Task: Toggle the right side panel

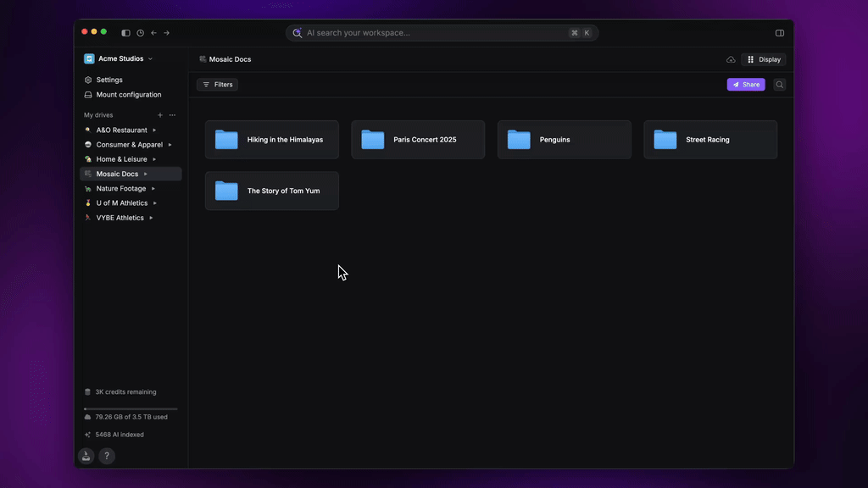Action: 780,33
